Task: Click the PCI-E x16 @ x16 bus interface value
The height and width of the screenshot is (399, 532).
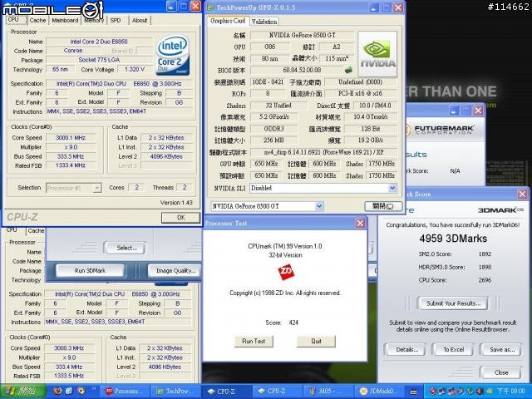Action: (x=360, y=93)
